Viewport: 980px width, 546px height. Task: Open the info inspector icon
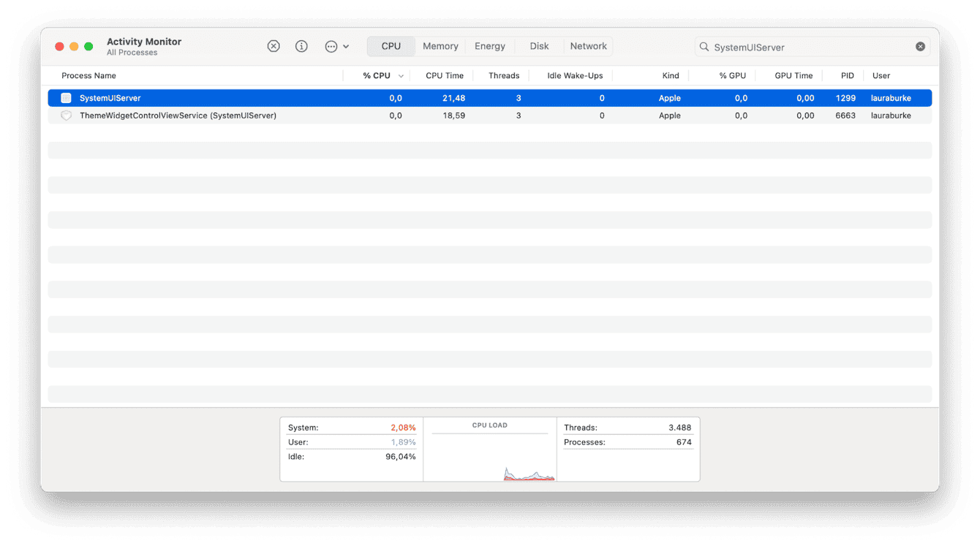click(301, 45)
